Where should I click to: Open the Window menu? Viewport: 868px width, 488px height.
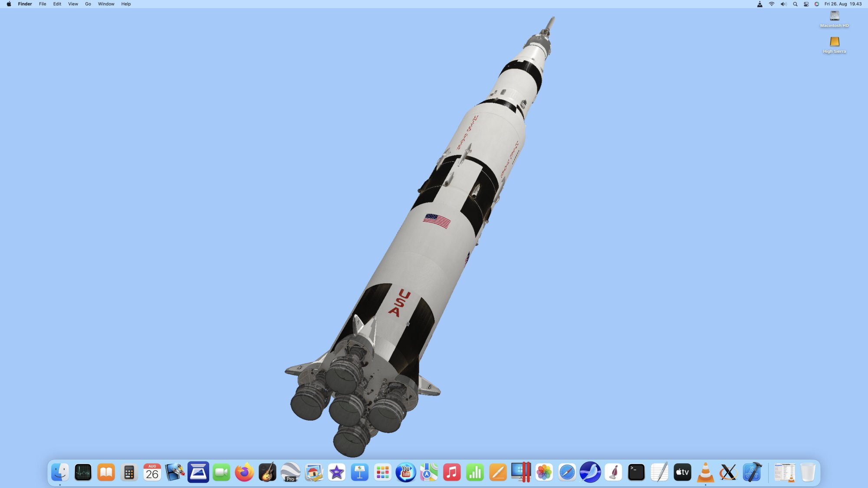[106, 4]
